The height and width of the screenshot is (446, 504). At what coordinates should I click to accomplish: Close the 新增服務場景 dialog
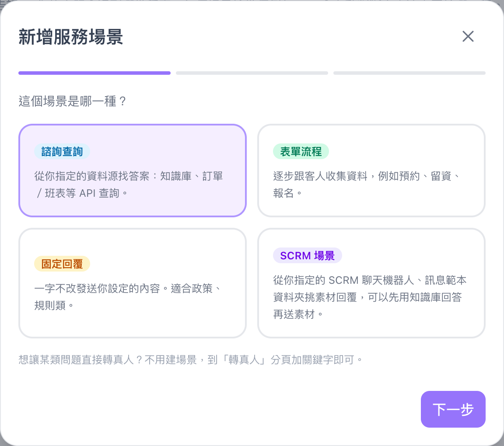click(468, 36)
